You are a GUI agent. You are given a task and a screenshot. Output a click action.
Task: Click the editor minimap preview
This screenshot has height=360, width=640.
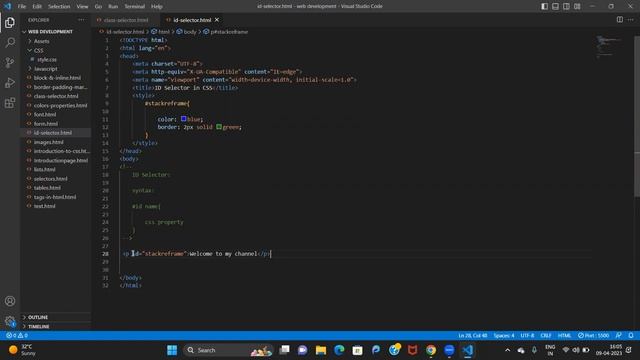tap(609, 46)
